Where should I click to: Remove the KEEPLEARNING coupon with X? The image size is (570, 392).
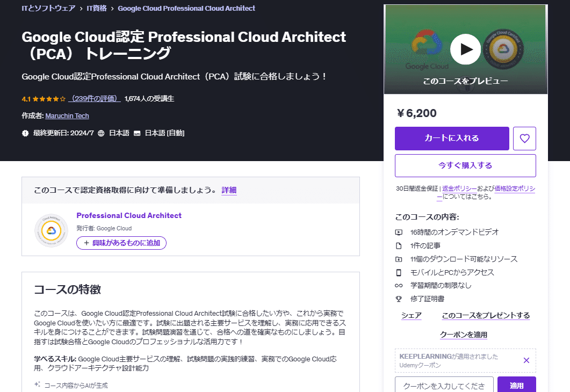tap(526, 360)
